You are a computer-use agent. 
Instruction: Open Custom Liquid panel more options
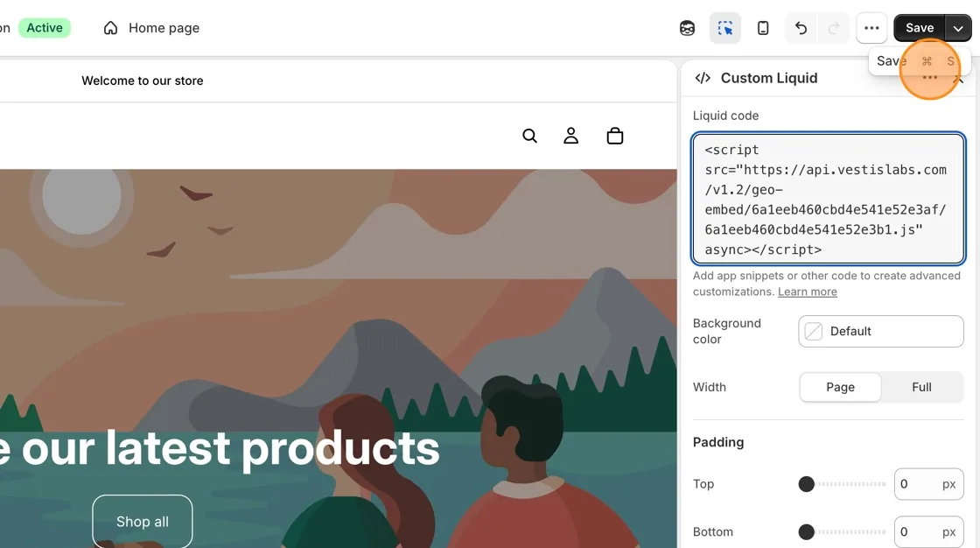pyautogui.click(x=929, y=78)
